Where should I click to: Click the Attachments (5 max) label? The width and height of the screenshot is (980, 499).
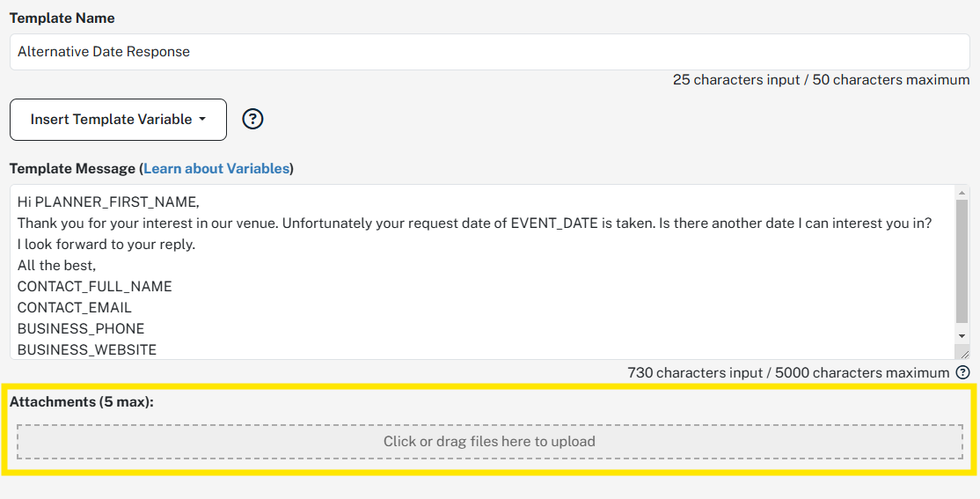pos(82,402)
